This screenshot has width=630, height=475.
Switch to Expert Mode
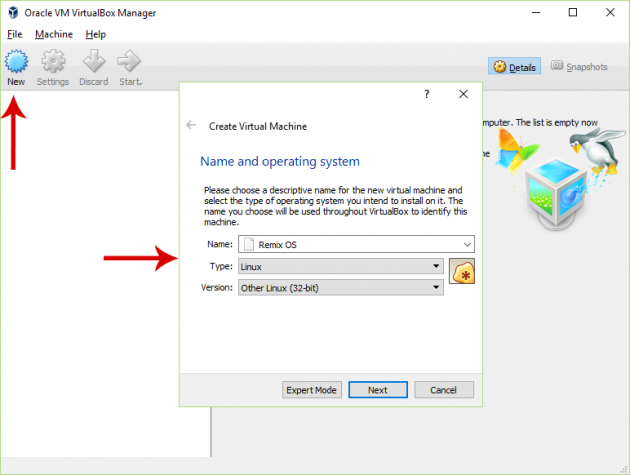pyautogui.click(x=312, y=390)
